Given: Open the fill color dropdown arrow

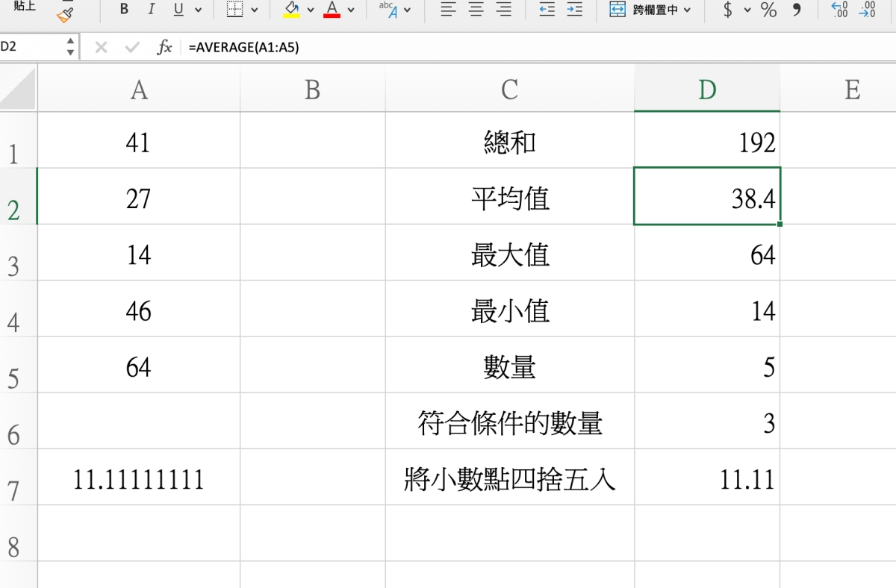Looking at the screenshot, I should pos(311,10).
